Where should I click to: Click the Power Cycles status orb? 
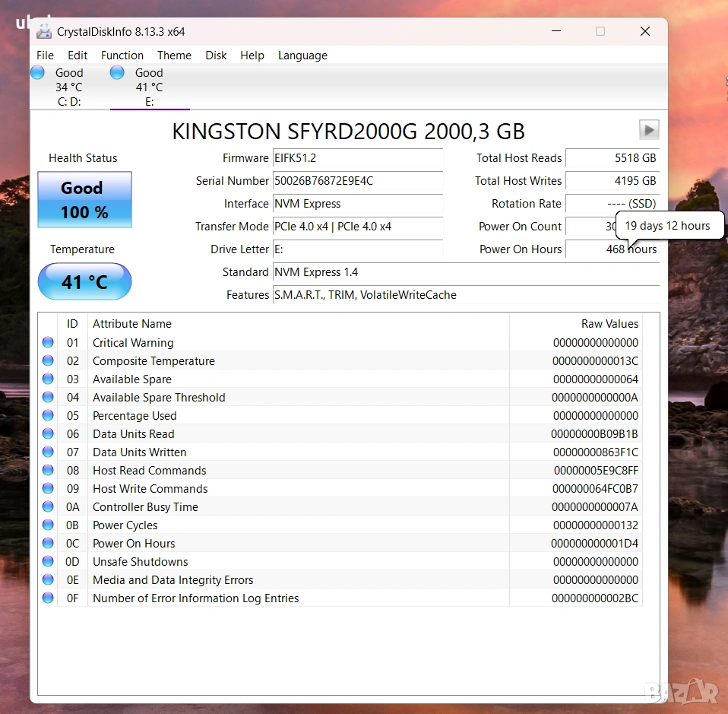point(48,525)
